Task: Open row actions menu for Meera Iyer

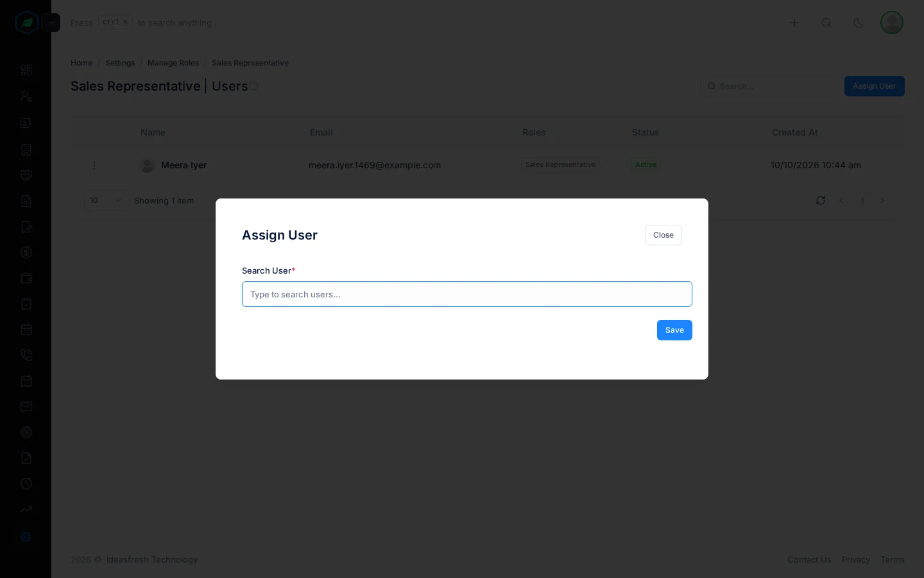Action: [94, 165]
